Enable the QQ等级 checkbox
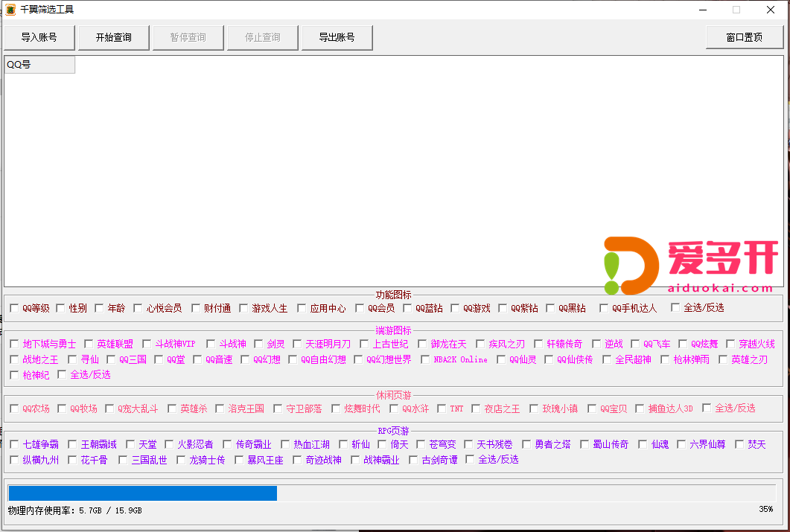Screen dimensions: 790x532 point(15,308)
